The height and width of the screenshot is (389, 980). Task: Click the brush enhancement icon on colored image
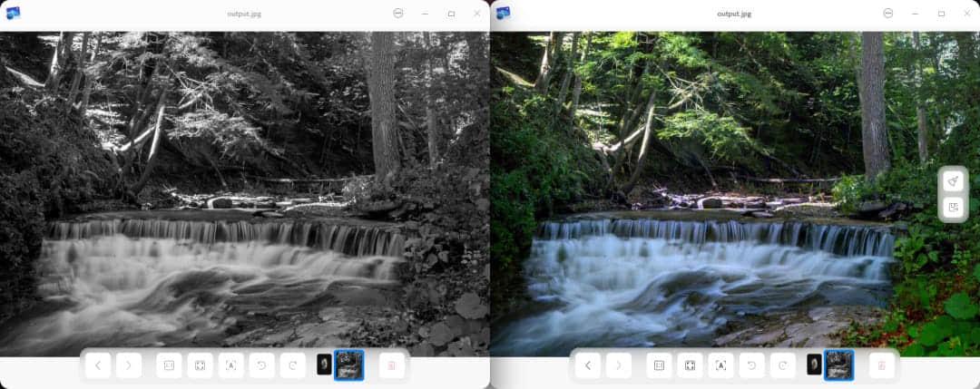tap(953, 181)
